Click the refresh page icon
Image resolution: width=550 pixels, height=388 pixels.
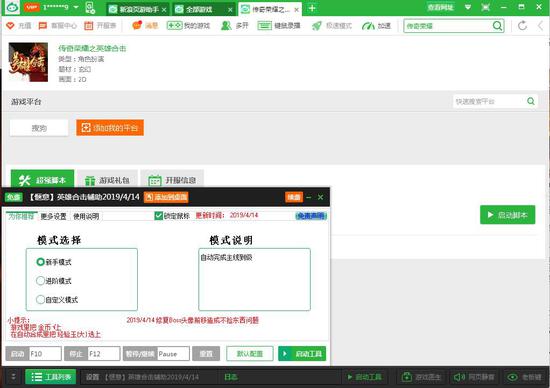click(x=522, y=26)
